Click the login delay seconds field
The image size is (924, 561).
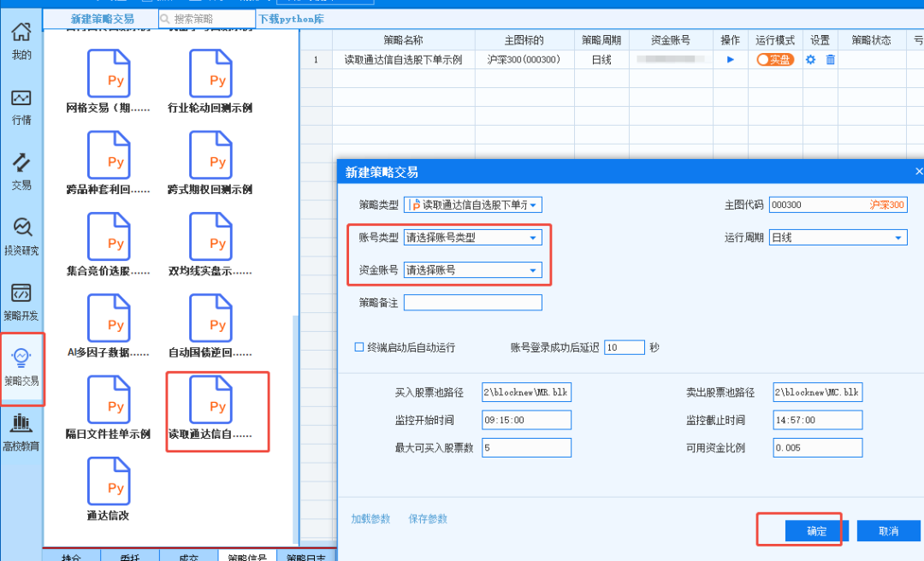coord(624,347)
